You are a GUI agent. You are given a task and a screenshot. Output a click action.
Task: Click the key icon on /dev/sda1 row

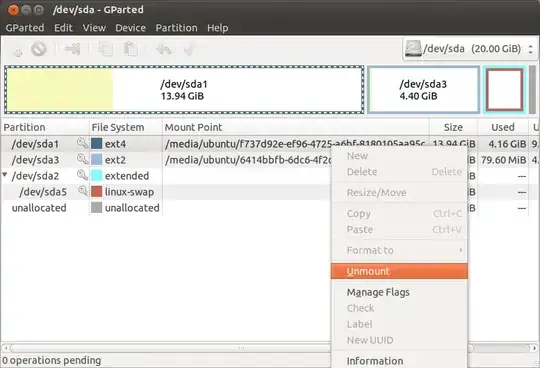[x=82, y=143]
